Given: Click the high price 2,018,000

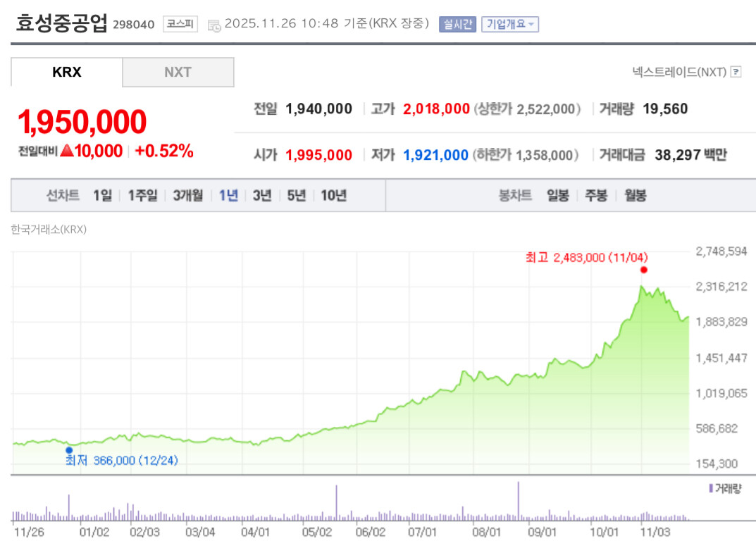Looking at the screenshot, I should pyautogui.click(x=436, y=109).
